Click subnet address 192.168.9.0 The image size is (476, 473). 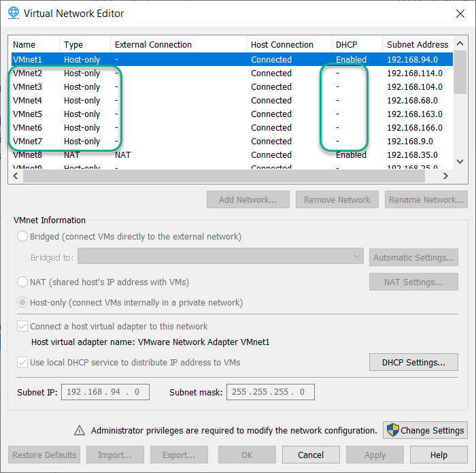click(410, 142)
